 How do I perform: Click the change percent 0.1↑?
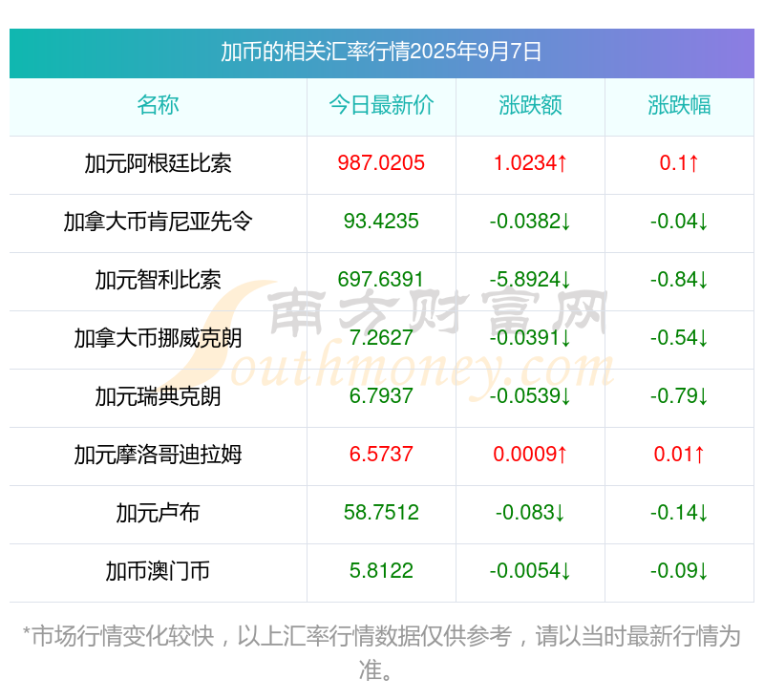pyautogui.click(x=679, y=163)
